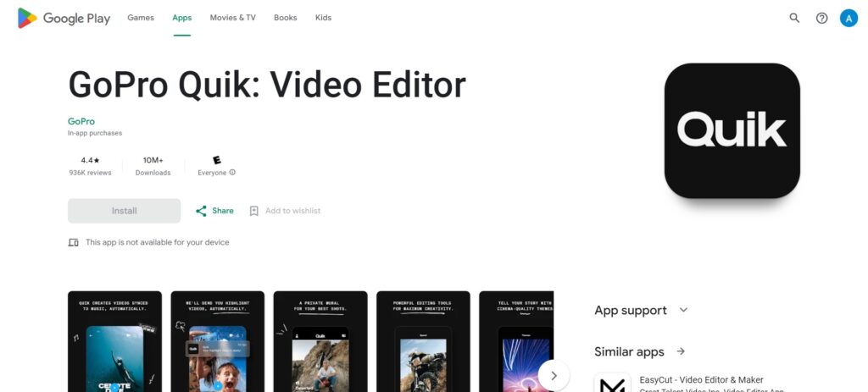Viewport: 868px width, 392px height.
Task: Open screenshot about highlight videos automatically
Action: point(218,341)
